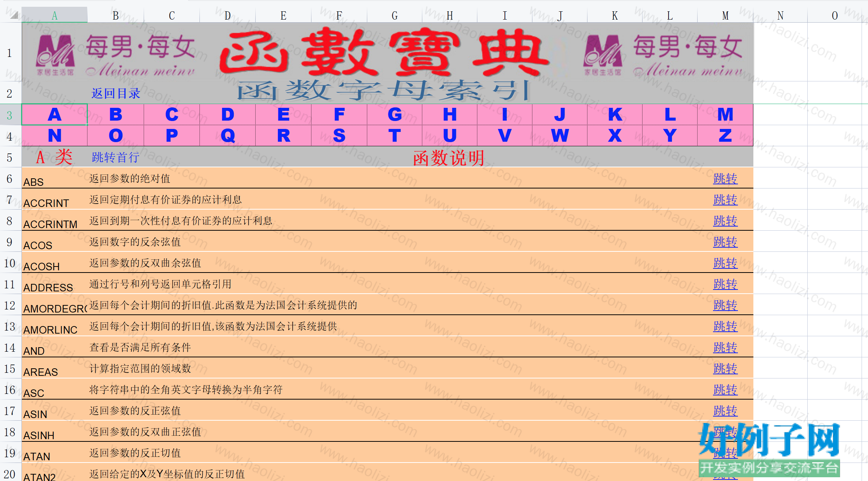Select the ASINH function name cell
Image resolution: width=868 pixels, height=481 pixels.
(55, 431)
